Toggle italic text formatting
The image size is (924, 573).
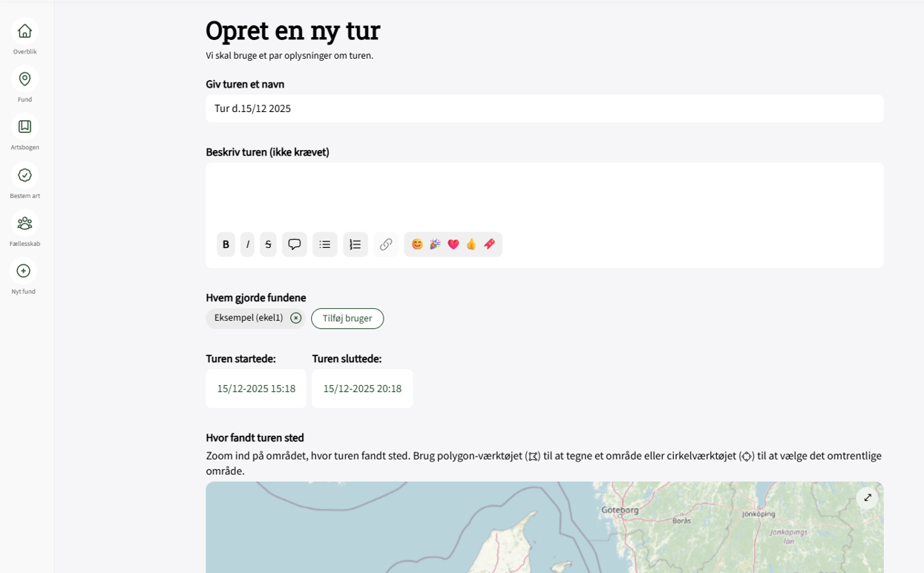(246, 244)
